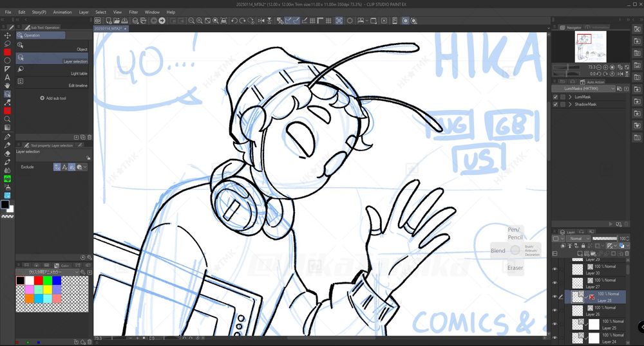Viewport: 644px width, 346px height.
Task: Zoom in in Navigator panel
Action: (605, 68)
